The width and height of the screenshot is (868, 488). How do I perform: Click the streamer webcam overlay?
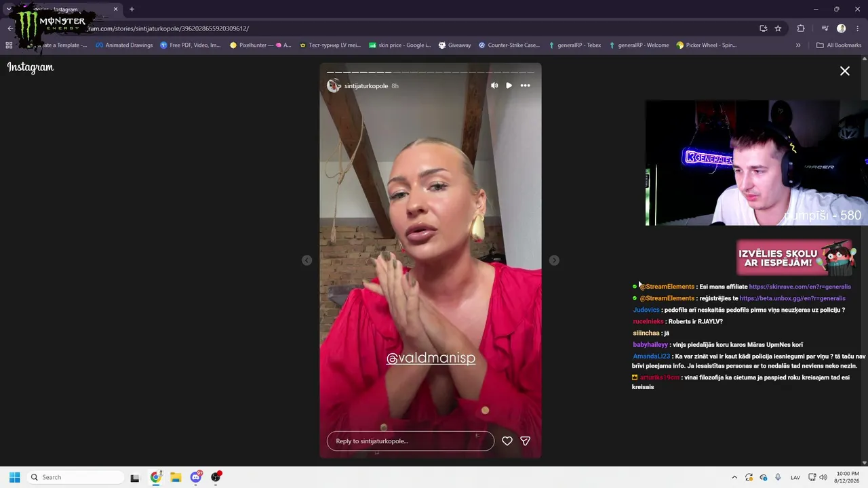point(756,163)
